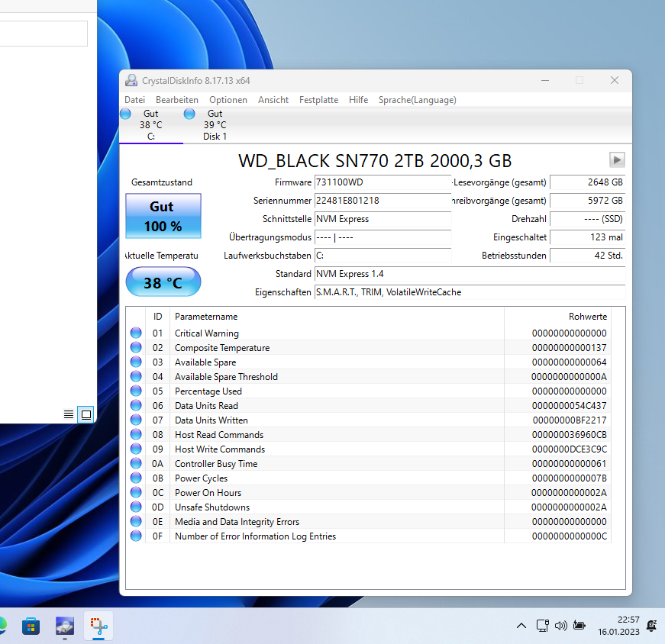The width and height of the screenshot is (665, 644).
Task: Click status icon of Data Units Read row
Action: 136,405
